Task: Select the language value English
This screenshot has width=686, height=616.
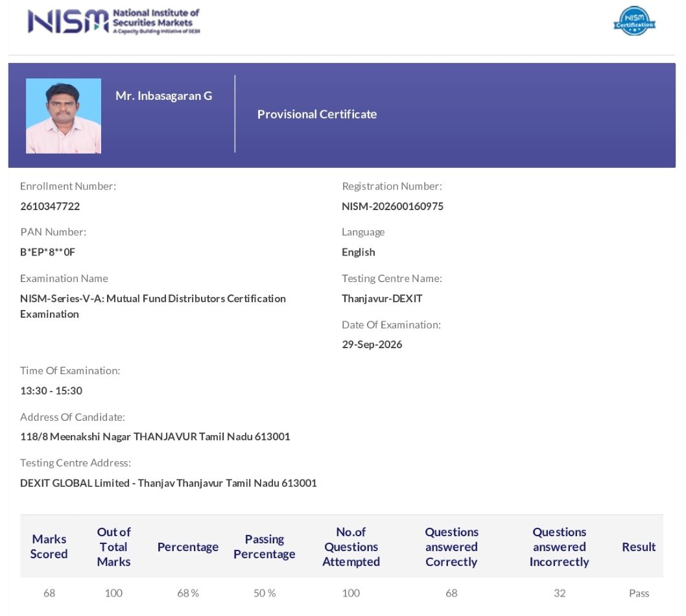Action: [359, 252]
